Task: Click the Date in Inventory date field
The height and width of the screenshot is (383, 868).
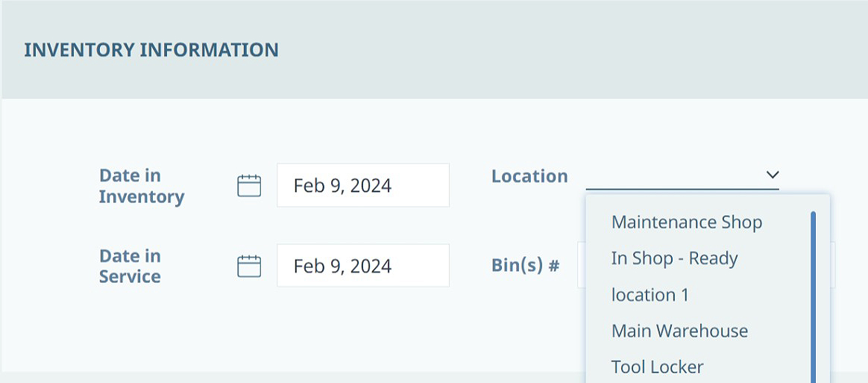Action: point(363,185)
